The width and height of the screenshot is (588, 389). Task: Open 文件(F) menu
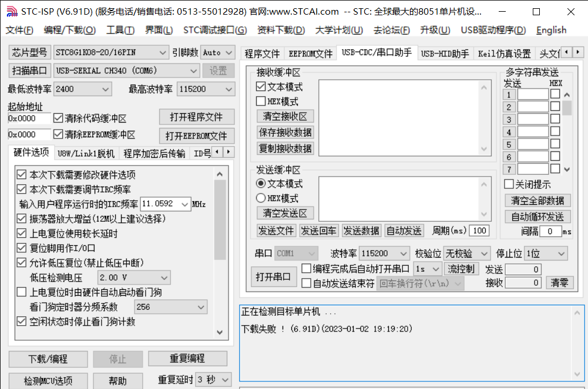pyautogui.click(x=19, y=30)
